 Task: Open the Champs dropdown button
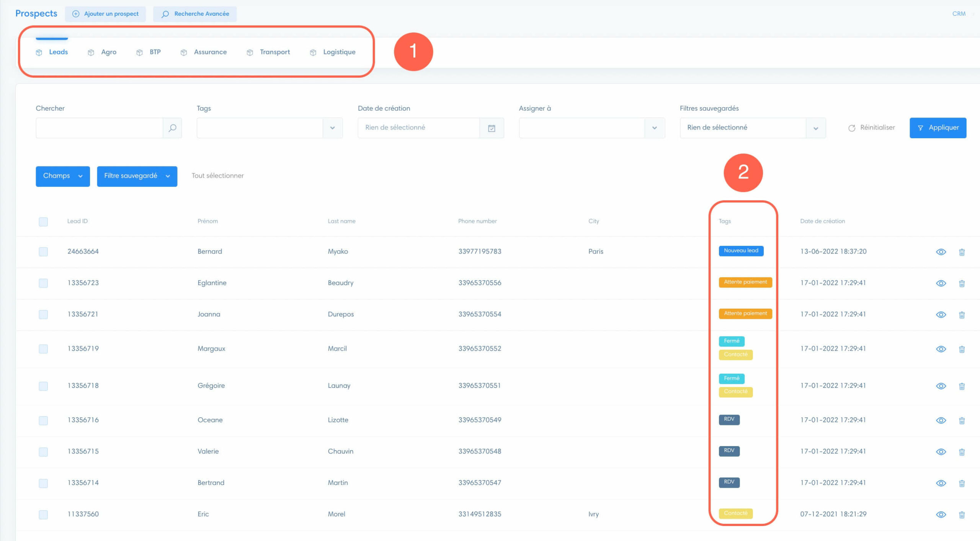(x=63, y=176)
